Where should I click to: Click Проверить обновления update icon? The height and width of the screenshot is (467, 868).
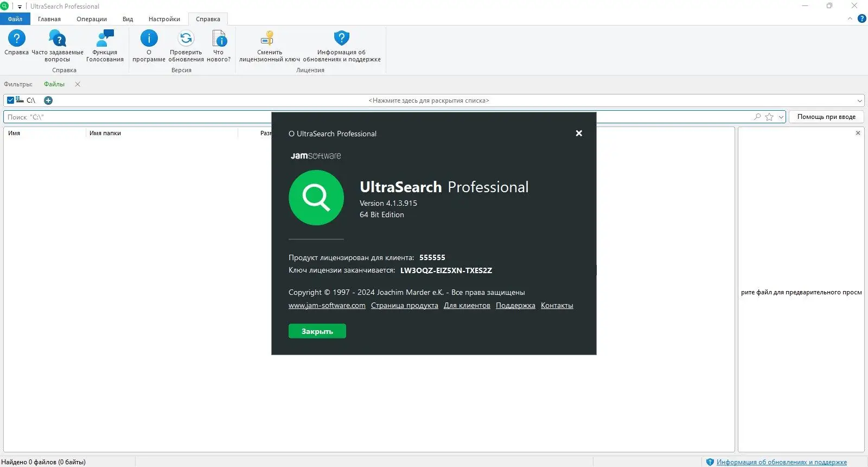tap(186, 39)
